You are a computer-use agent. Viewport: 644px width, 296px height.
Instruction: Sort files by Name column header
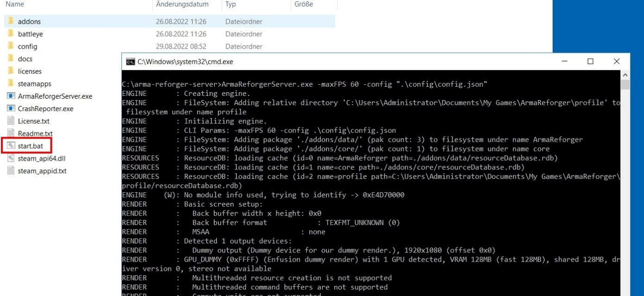coord(15,4)
